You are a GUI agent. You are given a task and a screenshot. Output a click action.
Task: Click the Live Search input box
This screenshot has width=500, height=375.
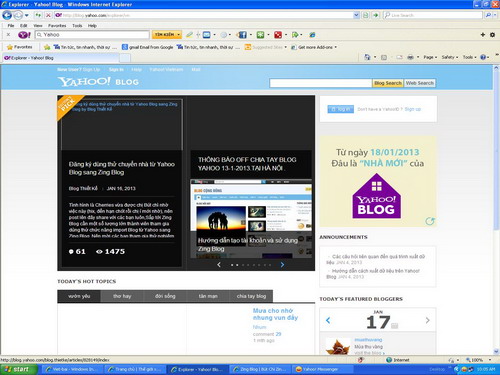[x=433, y=15]
